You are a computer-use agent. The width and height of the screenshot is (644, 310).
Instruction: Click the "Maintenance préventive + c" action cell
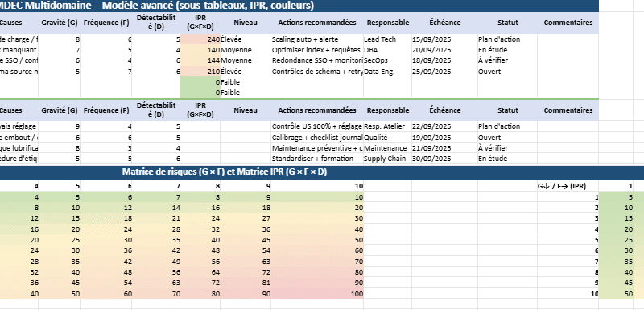click(x=316, y=148)
